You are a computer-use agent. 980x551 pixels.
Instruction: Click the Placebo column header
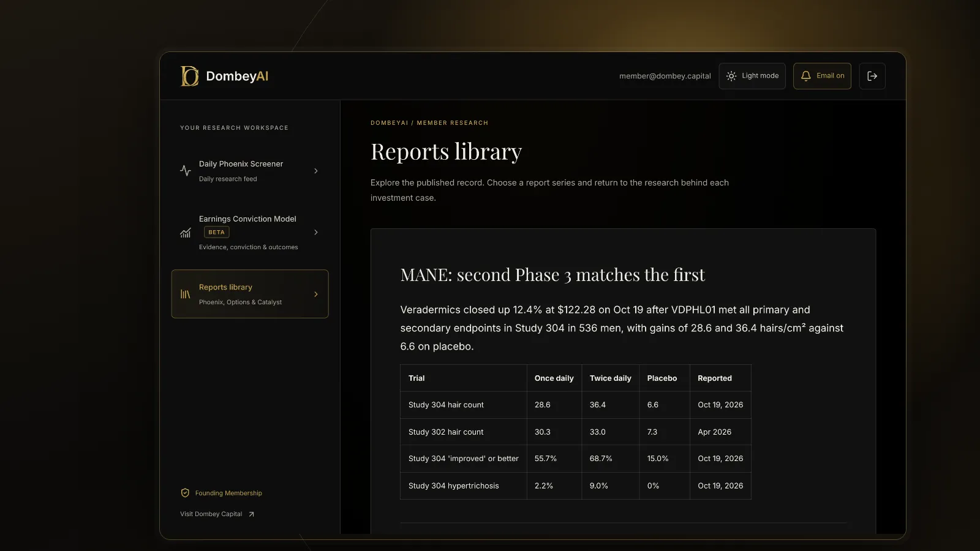[x=662, y=378]
